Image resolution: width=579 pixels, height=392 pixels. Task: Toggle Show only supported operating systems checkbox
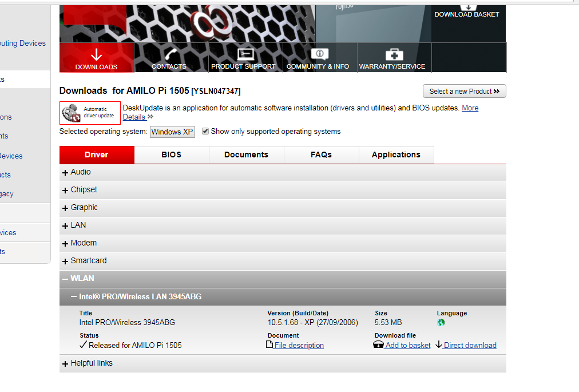coord(205,131)
